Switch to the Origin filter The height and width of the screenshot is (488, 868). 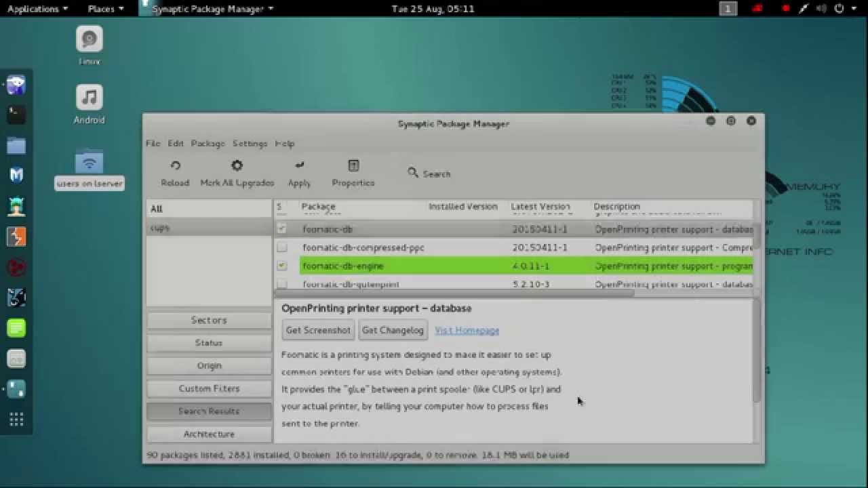pyautogui.click(x=209, y=365)
